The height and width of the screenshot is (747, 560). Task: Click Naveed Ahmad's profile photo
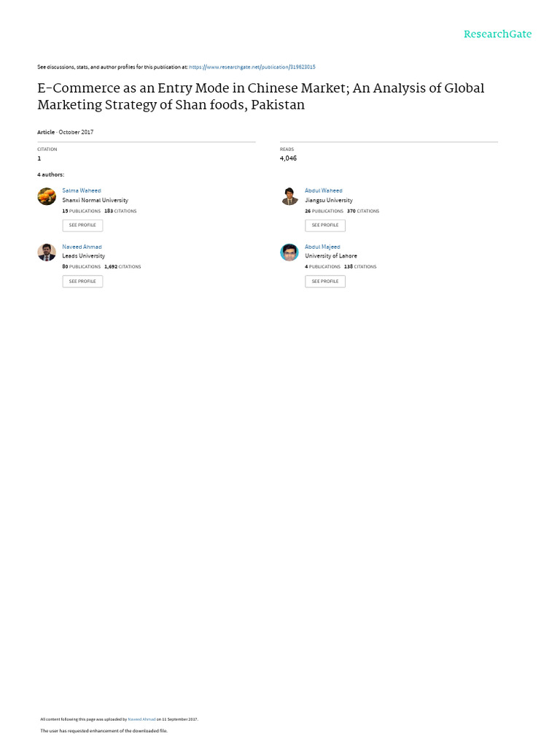click(x=47, y=252)
